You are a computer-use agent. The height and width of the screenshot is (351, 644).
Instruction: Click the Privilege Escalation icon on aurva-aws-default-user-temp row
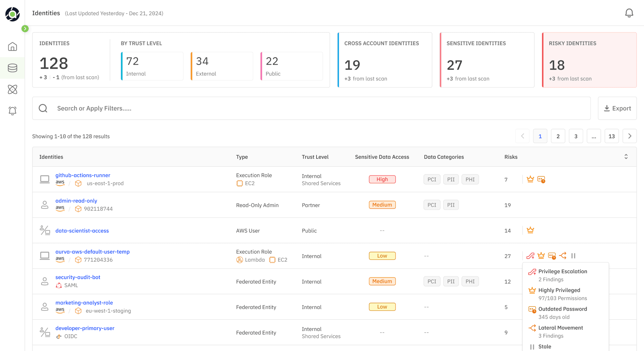(x=530, y=256)
